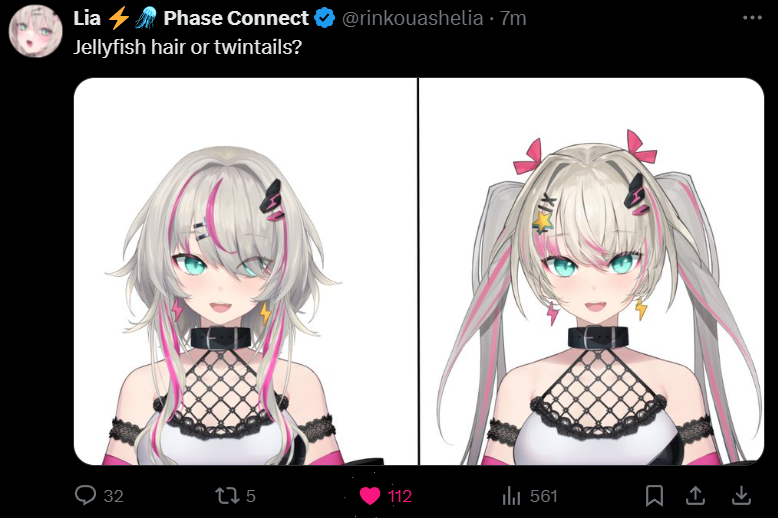Screen dimensions: 778x518
Task: Open the share post icon
Action: point(696,495)
